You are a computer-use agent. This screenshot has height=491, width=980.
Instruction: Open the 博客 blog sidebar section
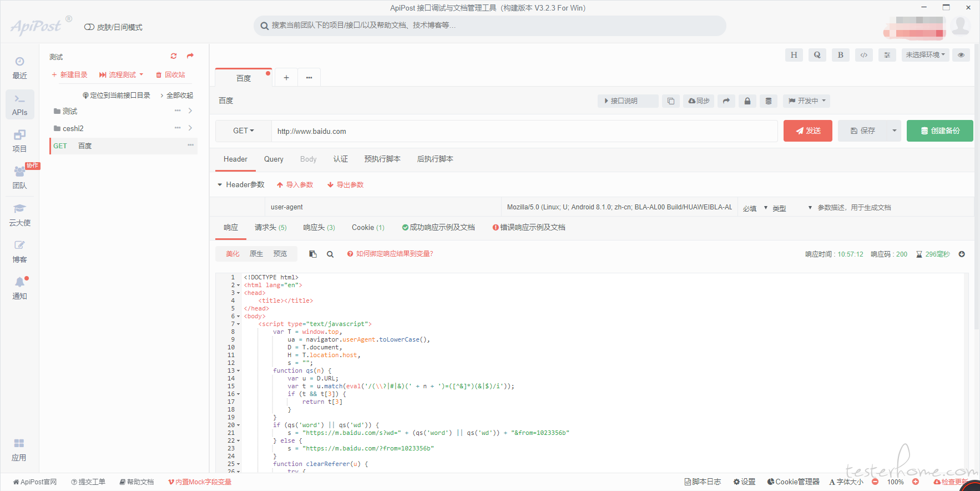point(19,251)
